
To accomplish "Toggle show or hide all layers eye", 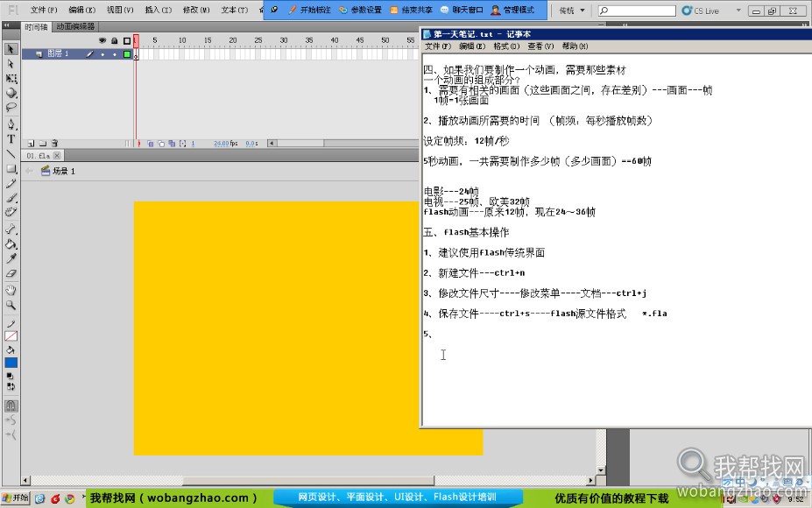I will click(102, 40).
